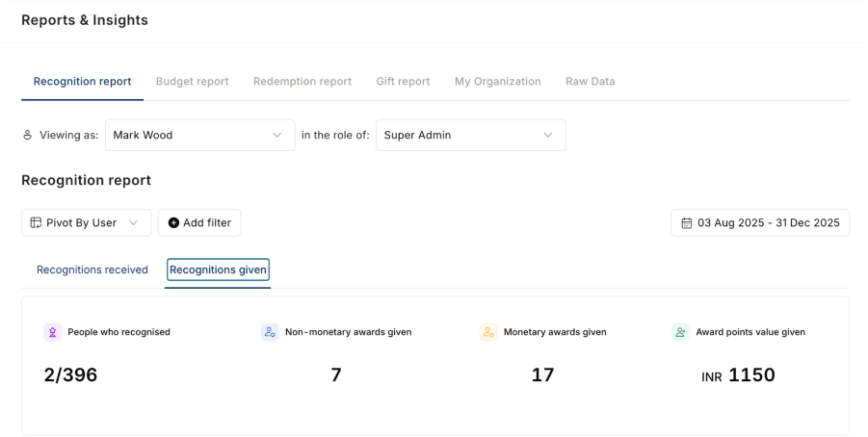Click the Reports & Insights page title
The width and height of the screenshot is (868, 437).
(85, 20)
